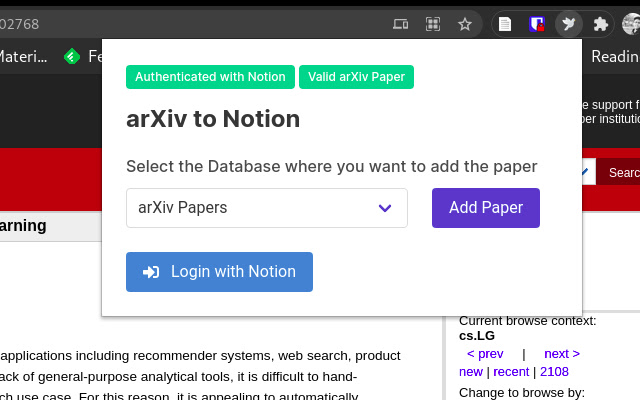Click the address bar URL text

tap(19, 24)
